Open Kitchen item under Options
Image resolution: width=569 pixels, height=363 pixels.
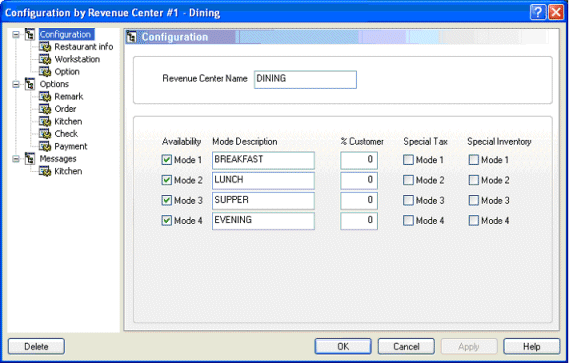coord(68,121)
